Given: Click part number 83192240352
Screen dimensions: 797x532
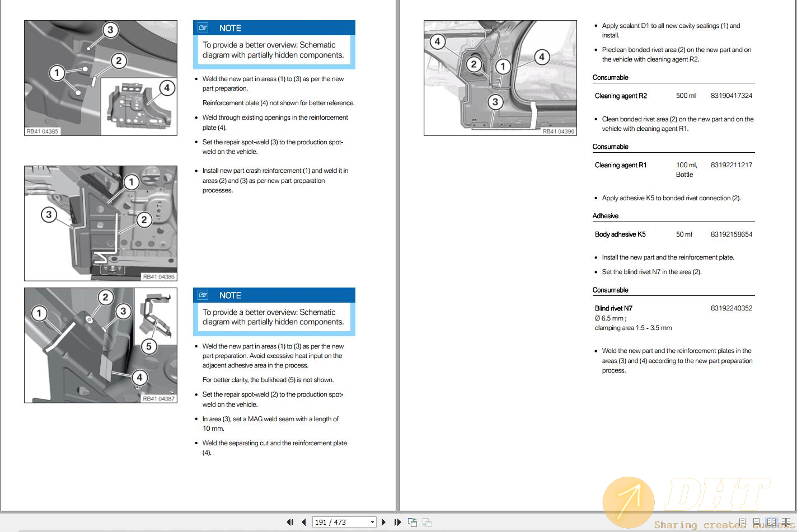Looking at the screenshot, I should [x=732, y=308].
